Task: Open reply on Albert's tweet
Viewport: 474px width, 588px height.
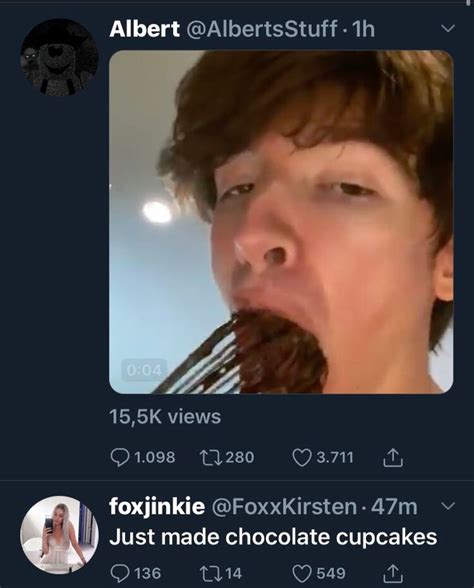Action: pos(120,458)
